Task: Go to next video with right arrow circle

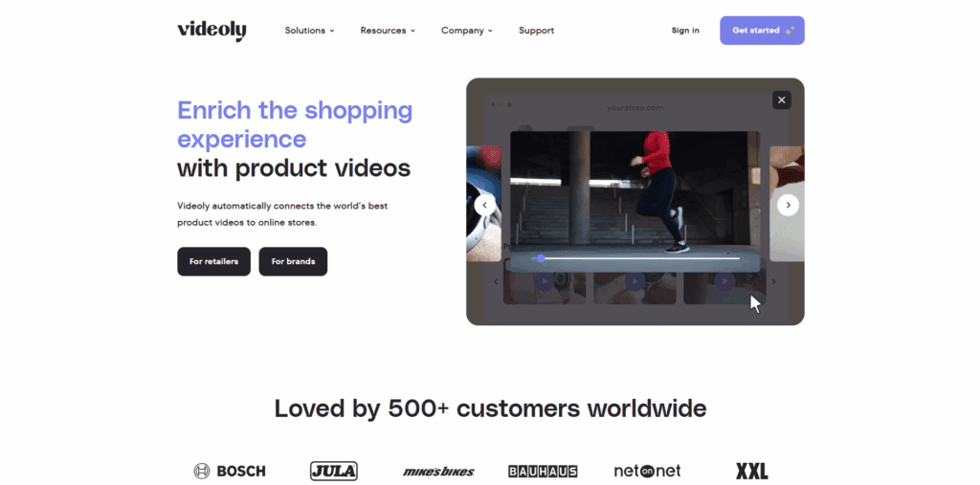Action: coord(788,205)
